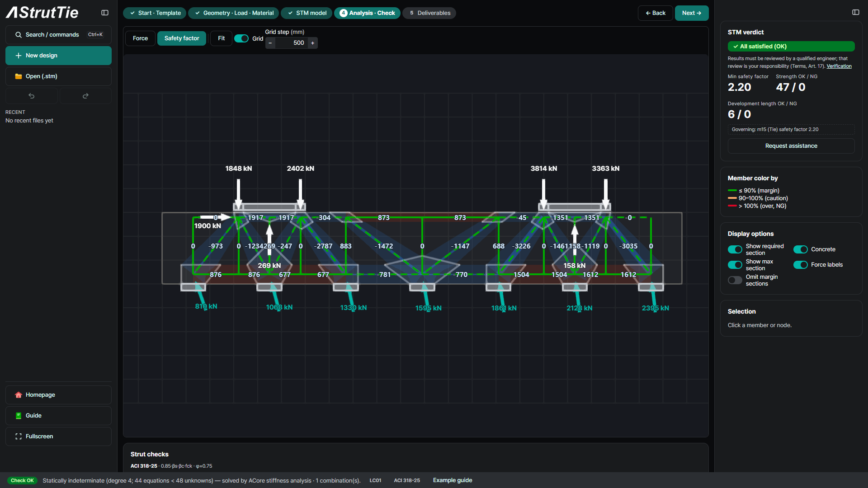This screenshot has width=868, height=488.
Task: Enter Fullscreen mode
Action: click(58, 436)
